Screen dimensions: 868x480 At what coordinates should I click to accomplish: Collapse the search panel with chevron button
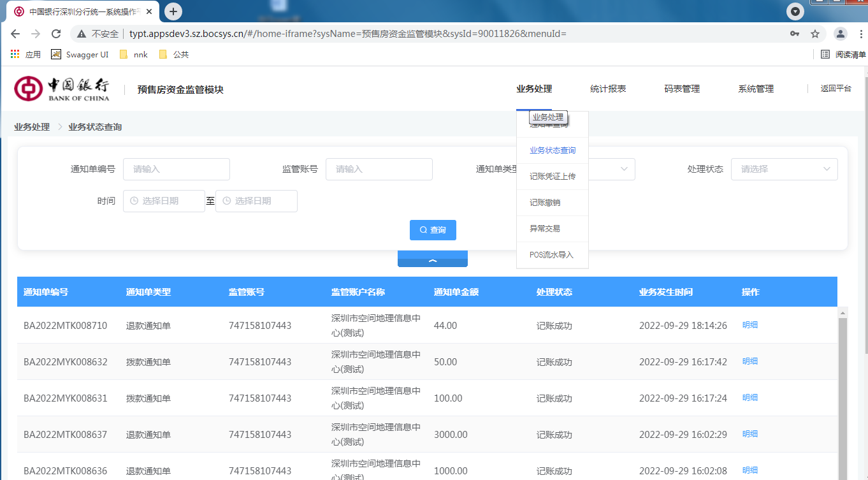click(433, 259)
